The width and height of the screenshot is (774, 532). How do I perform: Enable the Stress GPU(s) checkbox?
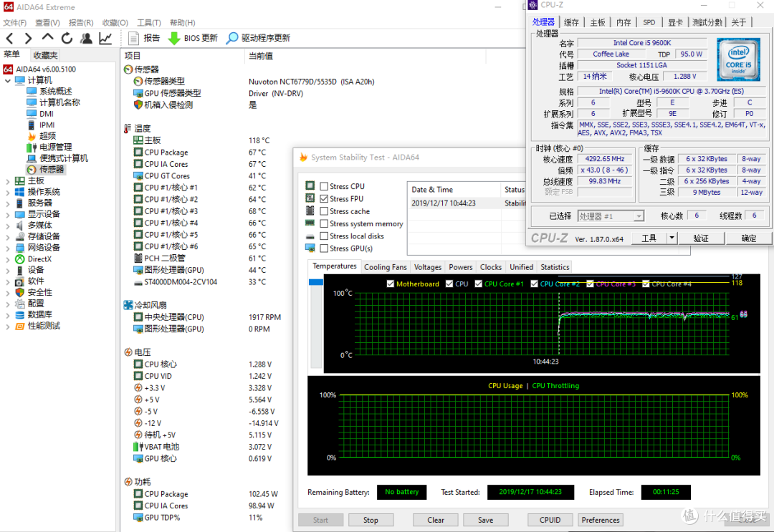tap(324, 248)
